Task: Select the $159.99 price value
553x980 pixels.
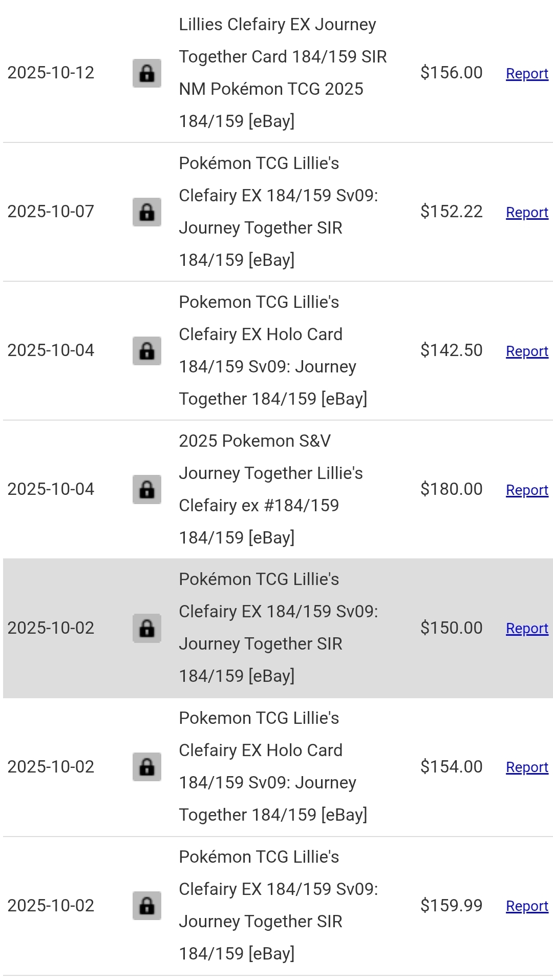Action: 451,906
